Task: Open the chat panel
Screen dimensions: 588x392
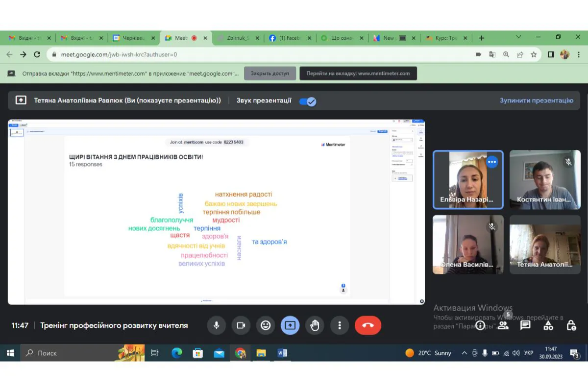Action: click(x=525, y=325)
